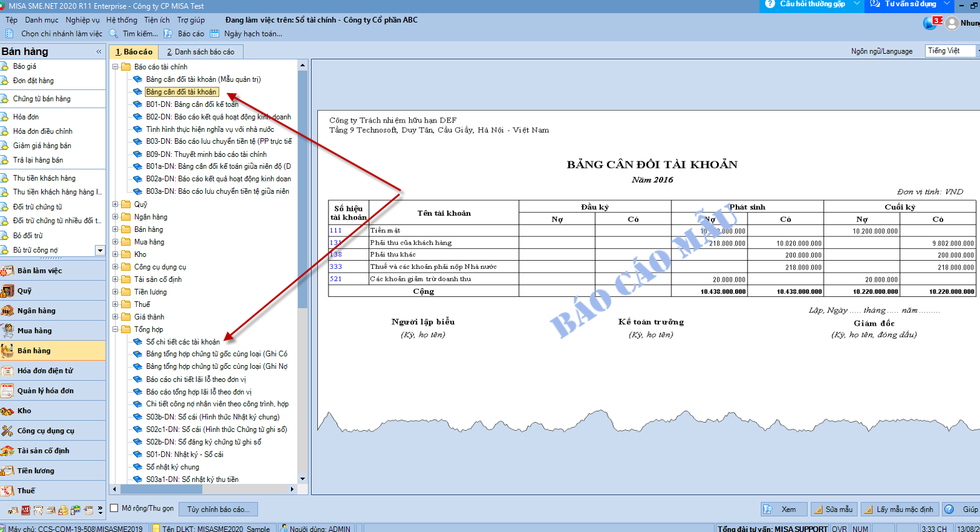Open the Tiện ích menu
This screenshot has width=980, height=532.
(157, 20)
